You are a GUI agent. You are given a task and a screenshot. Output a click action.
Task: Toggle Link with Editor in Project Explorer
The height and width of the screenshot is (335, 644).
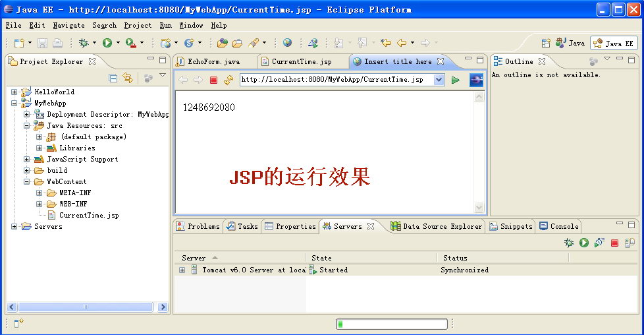coord(128,78)
